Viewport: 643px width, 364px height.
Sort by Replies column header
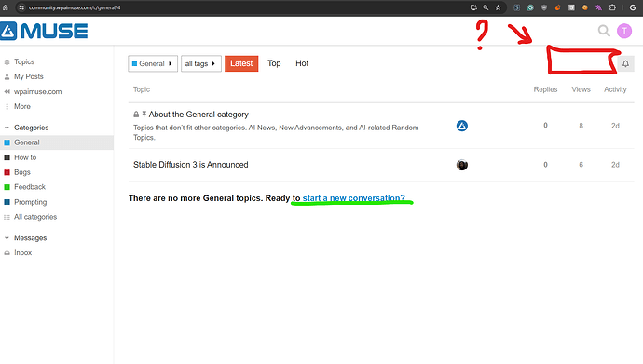pos(545,89)
